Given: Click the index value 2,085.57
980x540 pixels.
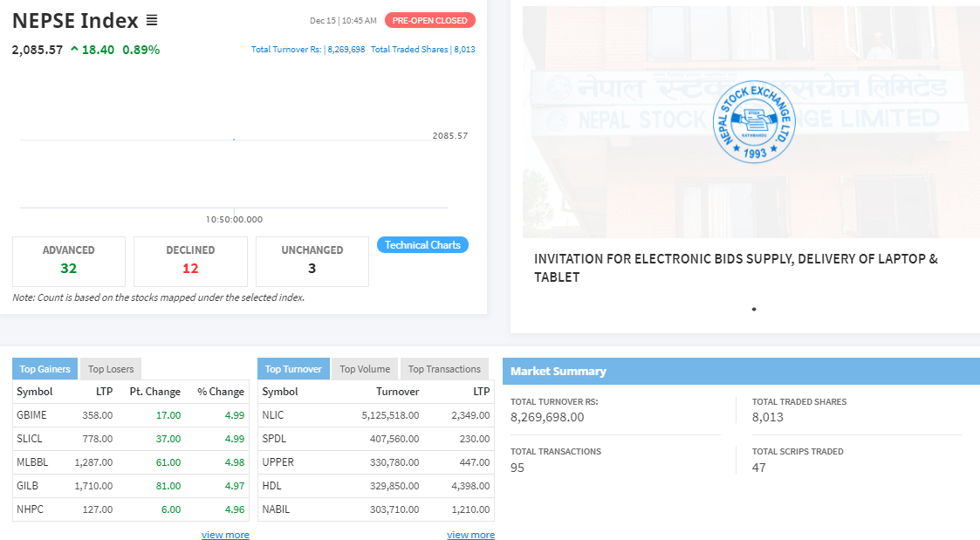Looking at the screenshot, I should (38, 50).
